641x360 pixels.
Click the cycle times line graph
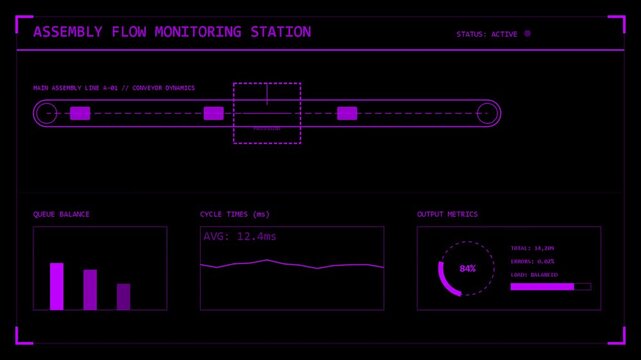point(292,264)
